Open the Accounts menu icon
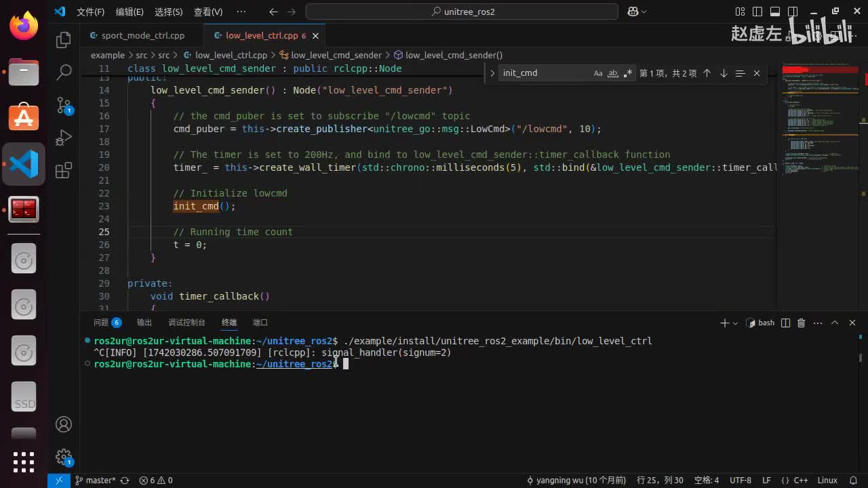Image resolution: width=868 pixels, height=488 pixels. coord(64,424)
